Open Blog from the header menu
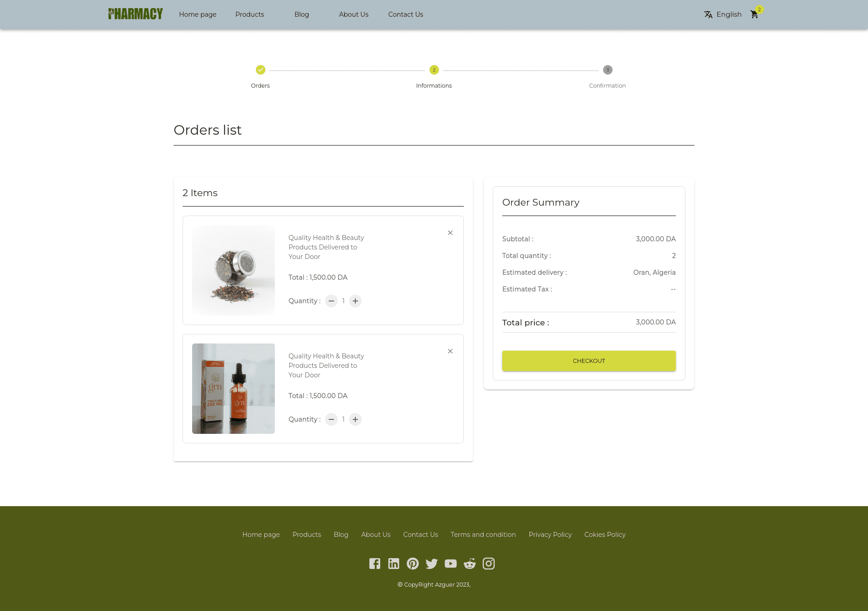Image resolution: width=868 pixels, height=611 pixels. point(302,14)
